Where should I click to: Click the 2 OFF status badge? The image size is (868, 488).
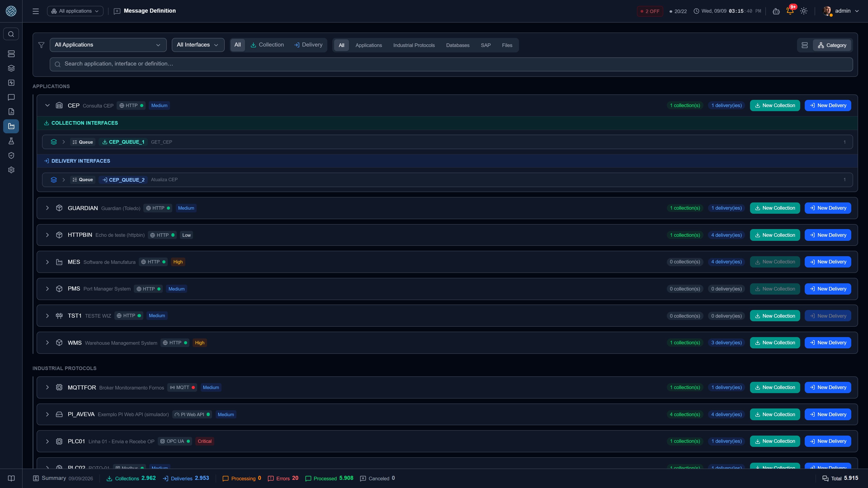pyautogui.click(x=650, y=11)
